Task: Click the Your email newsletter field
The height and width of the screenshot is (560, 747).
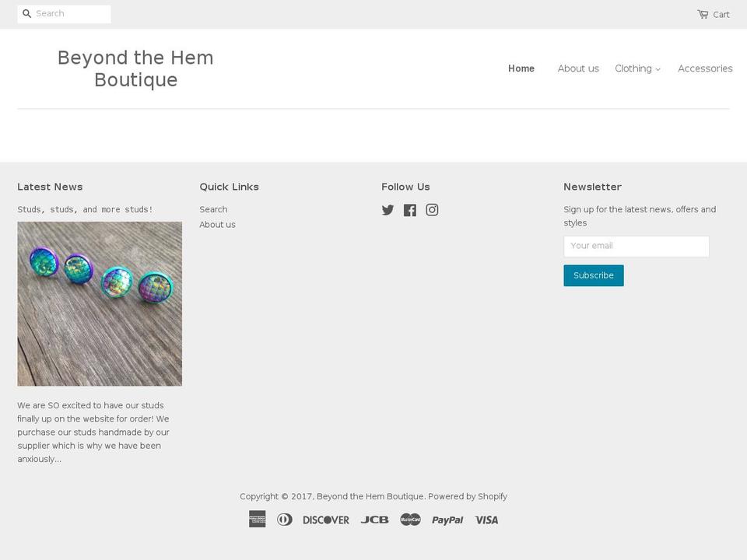Action: (x=636, y=246)
